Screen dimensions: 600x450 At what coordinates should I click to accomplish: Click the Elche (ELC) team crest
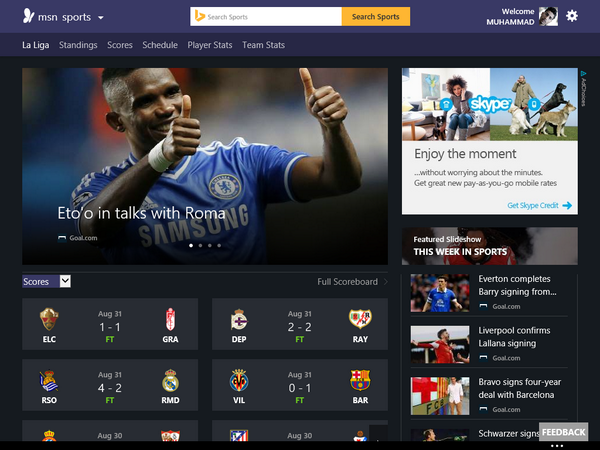49,319
